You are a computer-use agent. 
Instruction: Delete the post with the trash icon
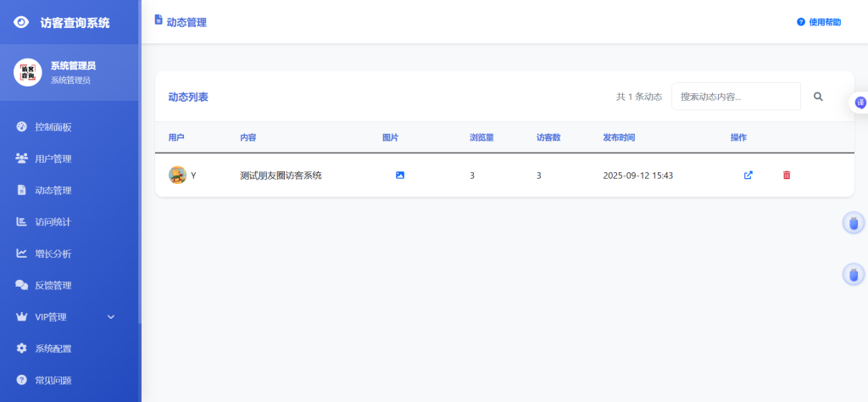pyautogui.click(x=787, y=175)
